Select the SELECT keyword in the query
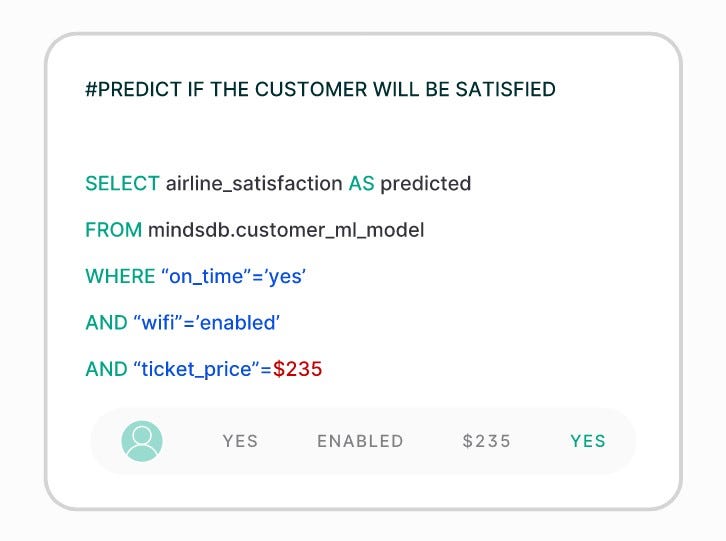726x541 pixels. coord(123,183)
